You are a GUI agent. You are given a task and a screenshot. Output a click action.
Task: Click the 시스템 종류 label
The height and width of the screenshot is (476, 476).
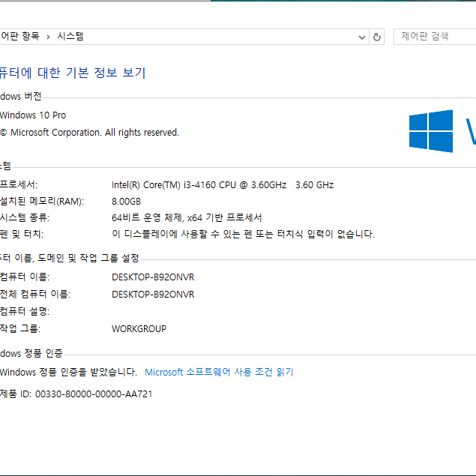click(25, 217)
